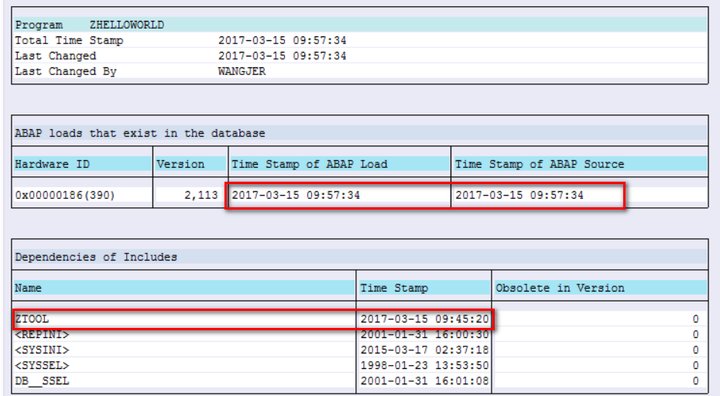Viewport: 720px width, 396px height.
Task: Select the ZHELLOWORLD program name
Action: click(127, 25)
